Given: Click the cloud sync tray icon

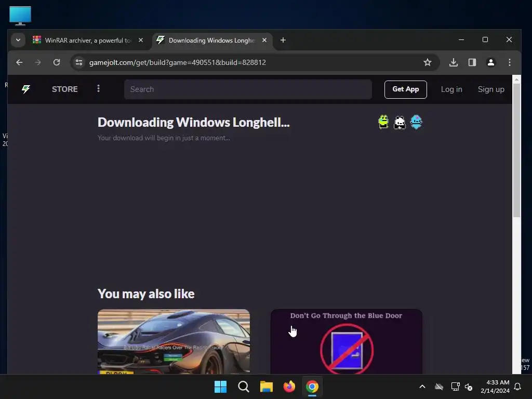Looking at the screenshot, I should click(439, 387).
